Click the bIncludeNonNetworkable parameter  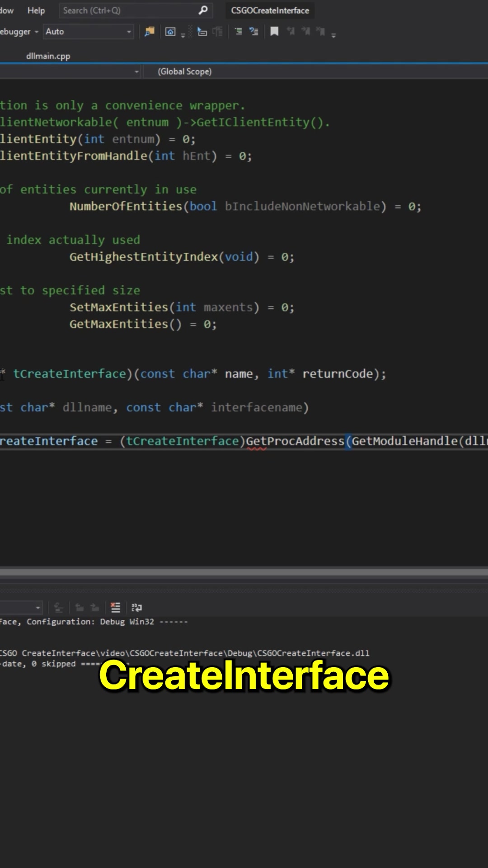(302, 206)
